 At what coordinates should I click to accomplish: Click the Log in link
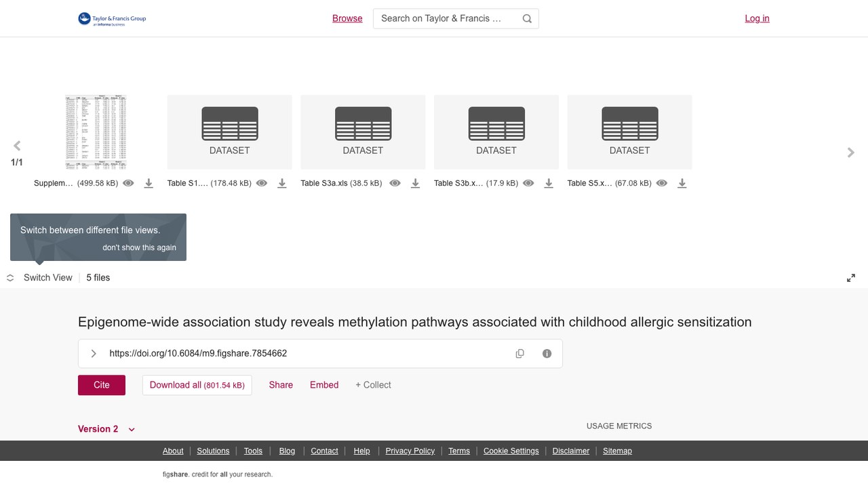pos(757,18)
